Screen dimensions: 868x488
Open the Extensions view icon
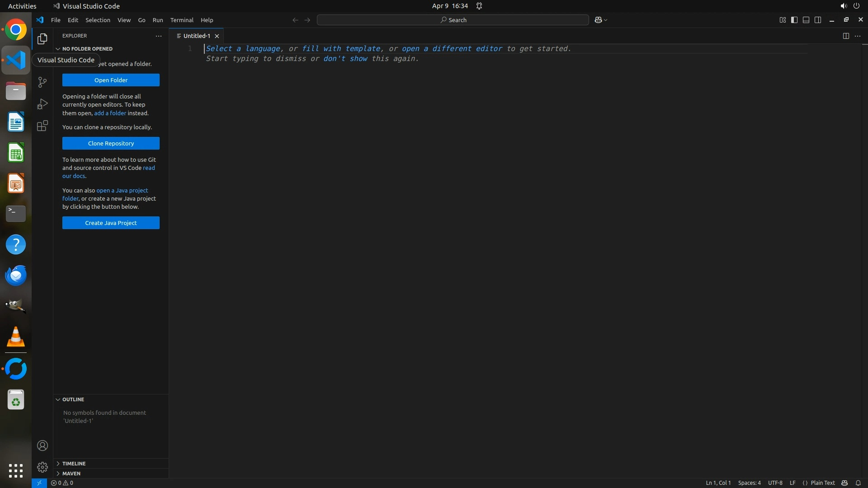pyautogui.click(x=42, y=126)
